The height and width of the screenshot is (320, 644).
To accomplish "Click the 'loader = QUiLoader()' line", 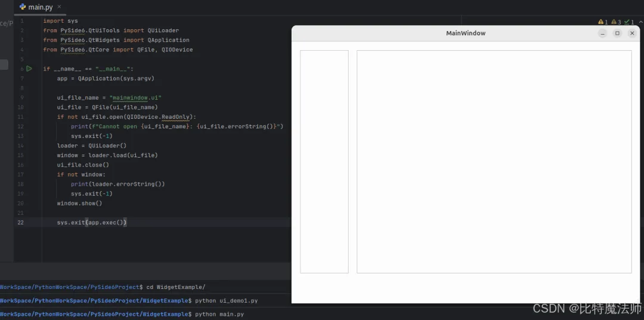I will coord(92,146).
